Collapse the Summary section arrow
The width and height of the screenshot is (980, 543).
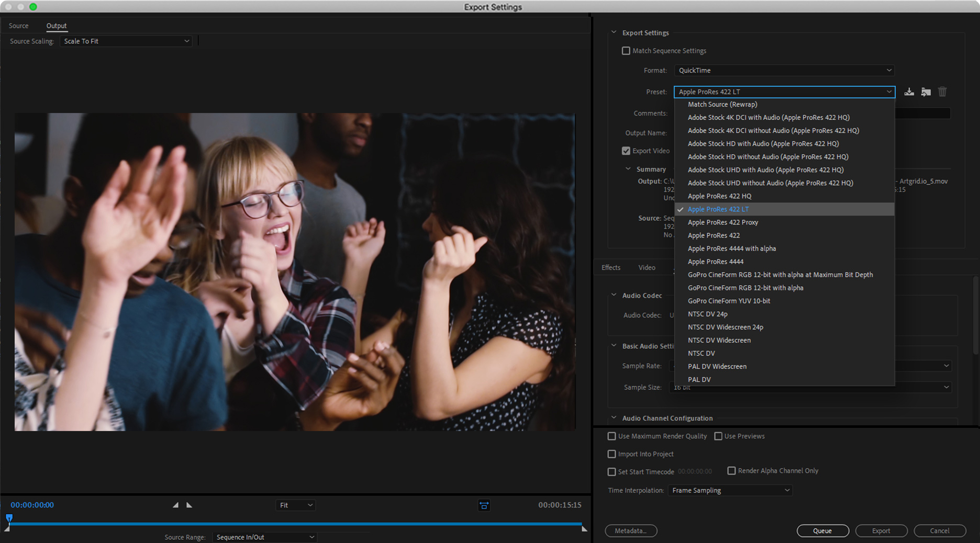pyautogui.click(x=628, y=169)
